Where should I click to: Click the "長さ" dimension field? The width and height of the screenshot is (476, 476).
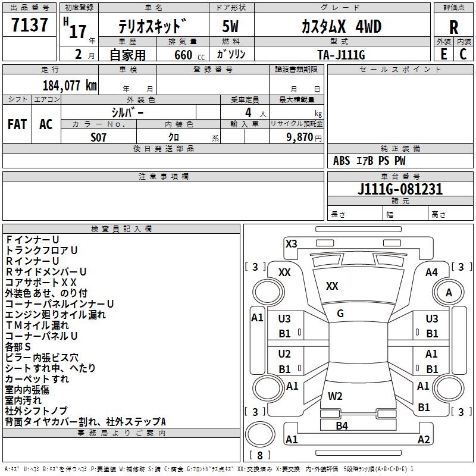pos(355,214)
